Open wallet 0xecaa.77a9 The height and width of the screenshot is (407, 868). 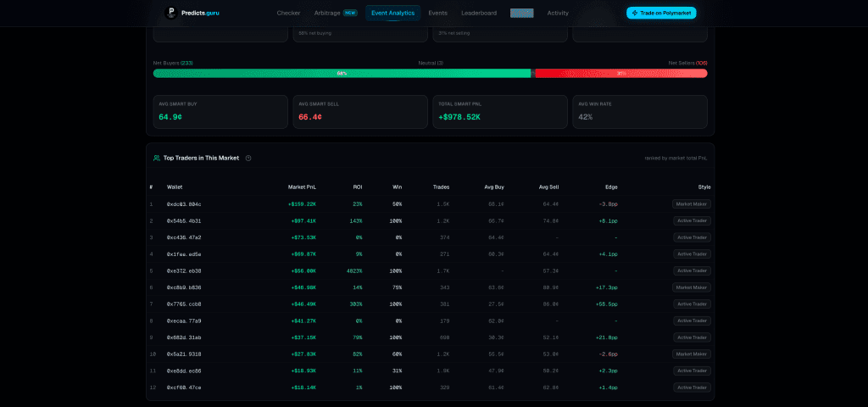pyautogui.click(x=184, y=321)
